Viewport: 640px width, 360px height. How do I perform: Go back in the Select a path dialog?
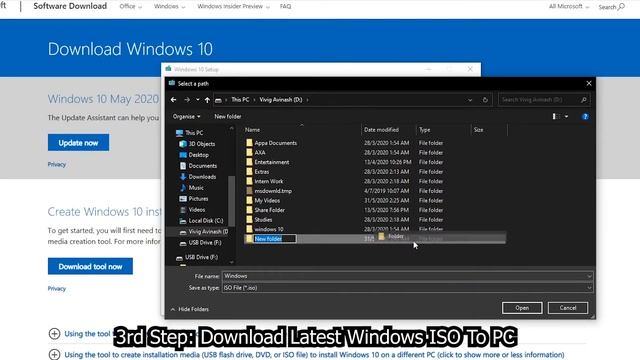pos(173,100)
